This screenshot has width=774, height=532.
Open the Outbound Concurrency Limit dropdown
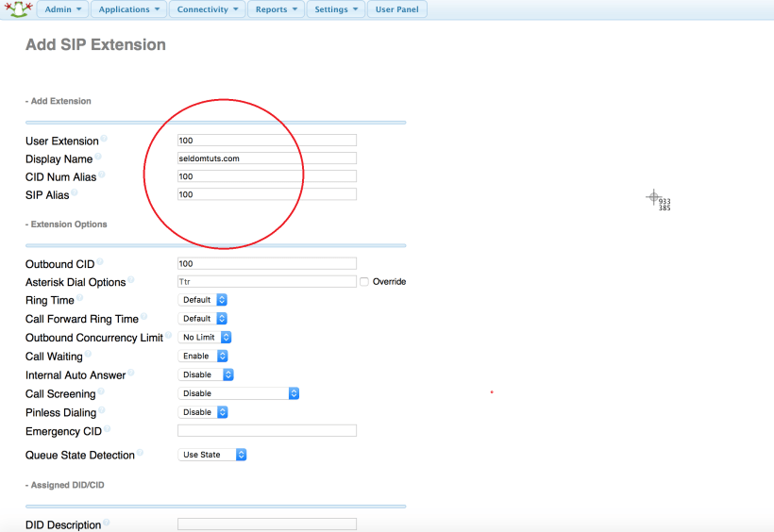click(x=205, y=338)
